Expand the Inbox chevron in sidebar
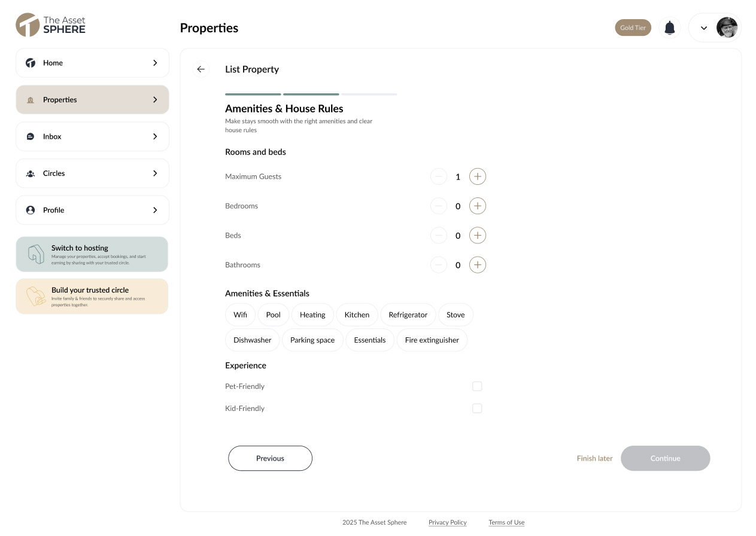This screenshot has height=536, width=756. tap(155, 136)
